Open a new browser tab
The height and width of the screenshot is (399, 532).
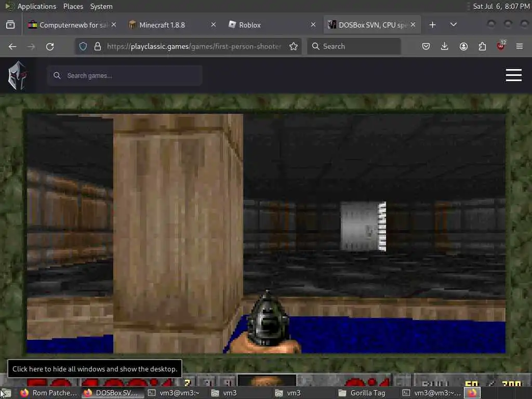[432, 25]
